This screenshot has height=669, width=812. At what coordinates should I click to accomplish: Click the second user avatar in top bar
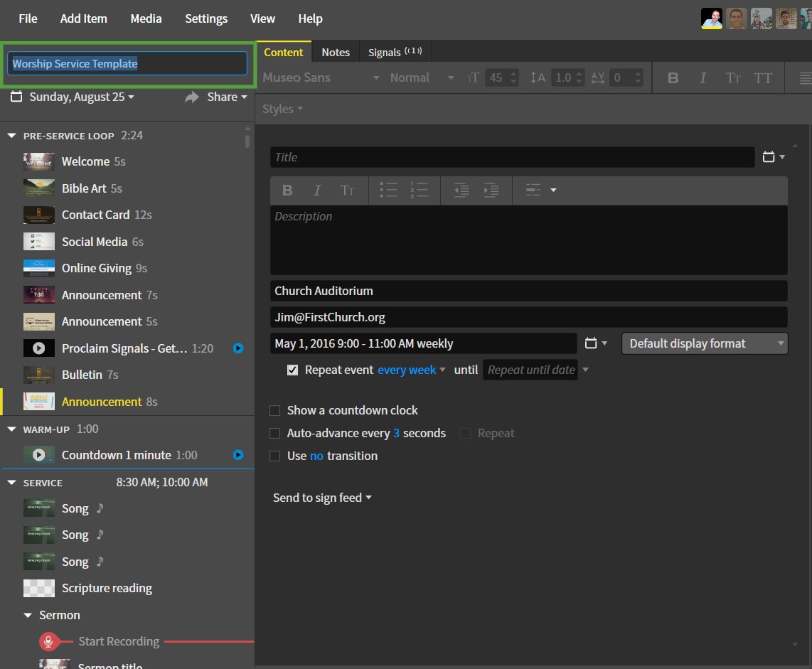pos(737,18)
